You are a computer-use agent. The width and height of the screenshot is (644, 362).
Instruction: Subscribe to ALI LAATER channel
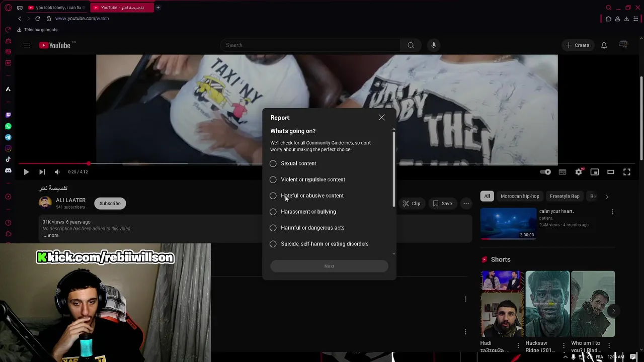[110, 204]
